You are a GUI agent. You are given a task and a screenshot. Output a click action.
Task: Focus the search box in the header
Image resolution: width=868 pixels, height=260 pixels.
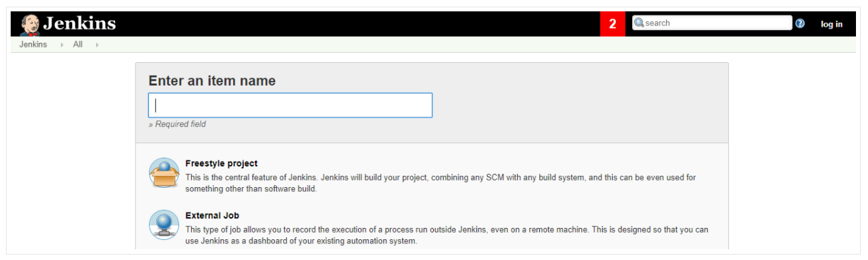pyautogui.click(x=712, y=23)
